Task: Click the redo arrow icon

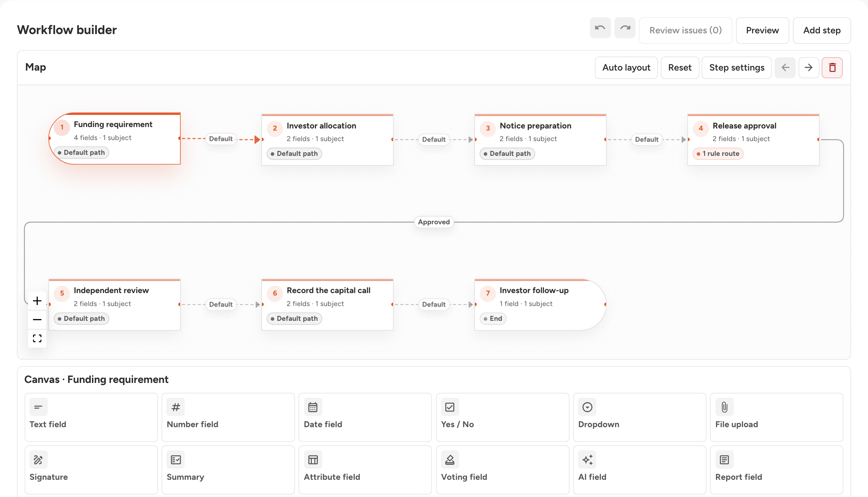Action: (625, 28)
